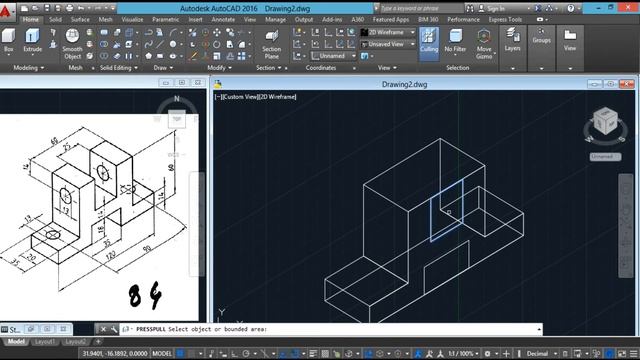This screenshot has height=360, width=640.
Task: Expand the Modeling panel
Action: pos(29,68)
